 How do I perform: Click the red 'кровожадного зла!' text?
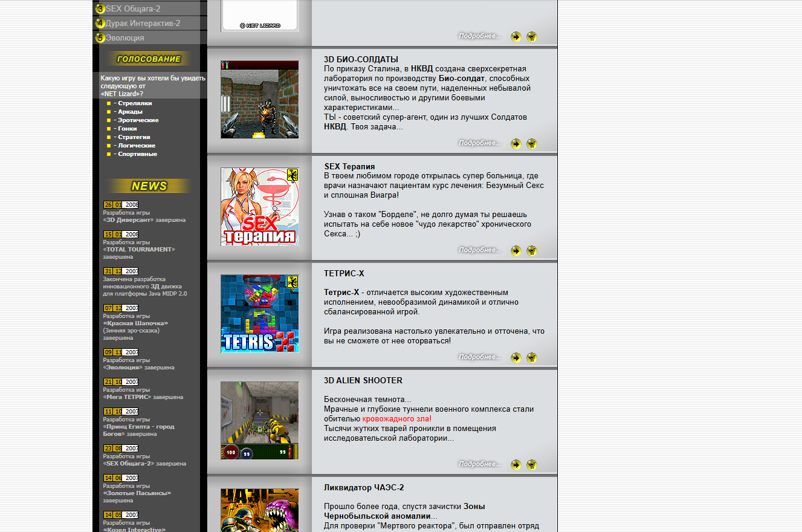[397, 418]
